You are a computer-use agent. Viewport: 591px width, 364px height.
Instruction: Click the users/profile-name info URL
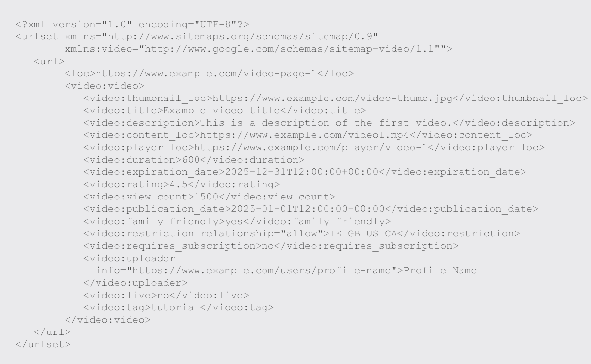tap(262, 271)
